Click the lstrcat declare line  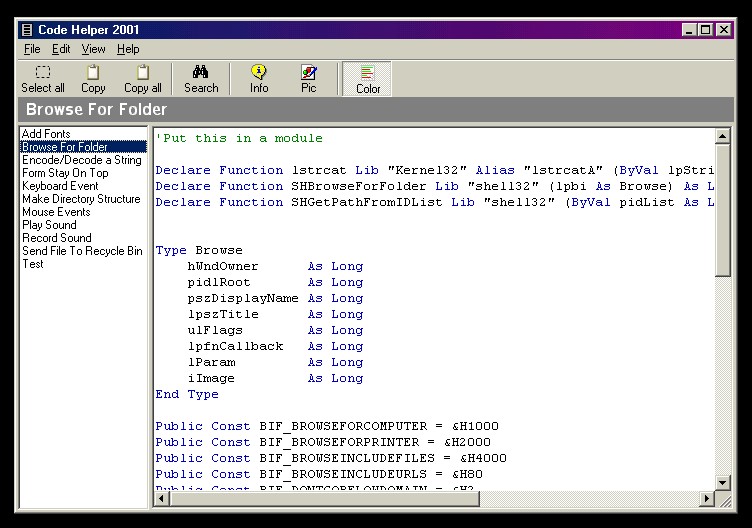point(435,170)
